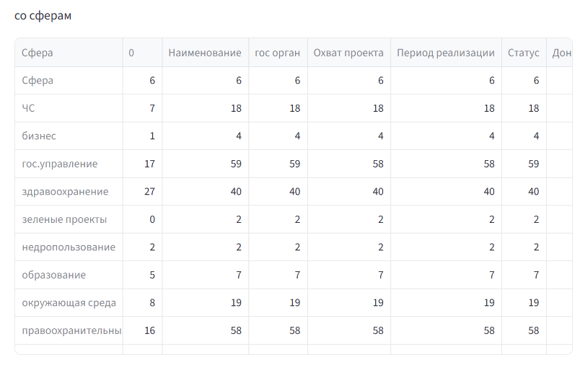This screenshot has width=588, height=365.
Task: Click the partially visible "Дон" column header
Action: pos(561,53)
